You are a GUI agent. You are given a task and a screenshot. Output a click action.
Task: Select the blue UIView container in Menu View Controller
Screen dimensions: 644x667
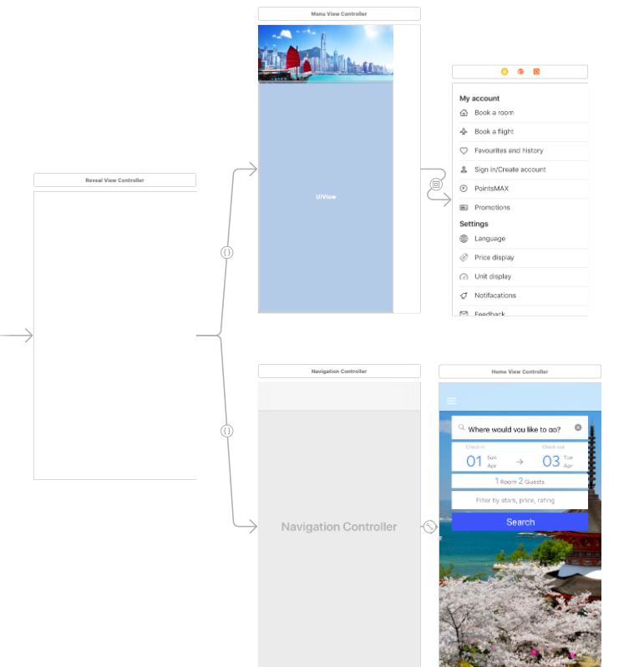point(326,197)
